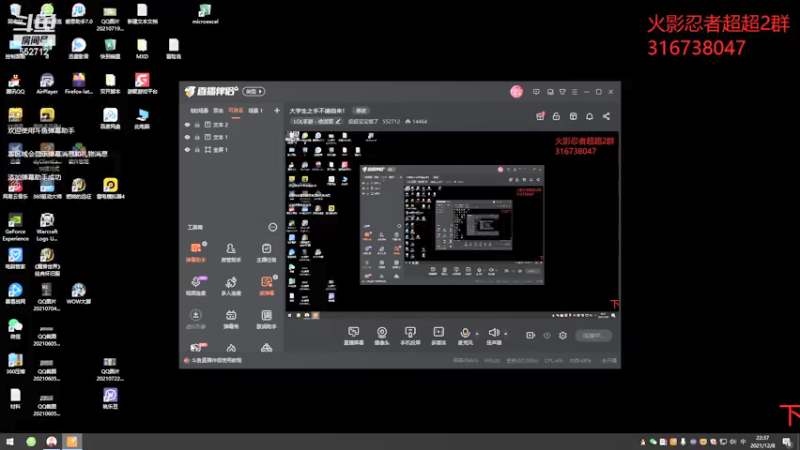This screenshot has width=800, height=450.
Task: Open the store icon beside the bell
Action: tap(573, 116)
